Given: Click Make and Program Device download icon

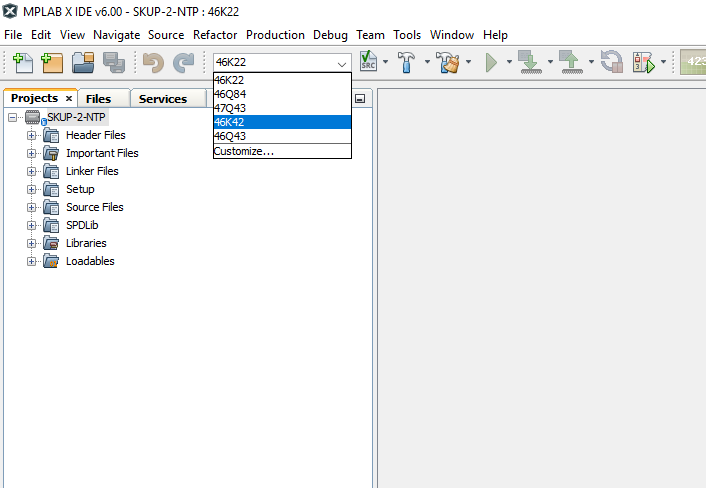Looking at the screenshot, I should tap(530, 62).
